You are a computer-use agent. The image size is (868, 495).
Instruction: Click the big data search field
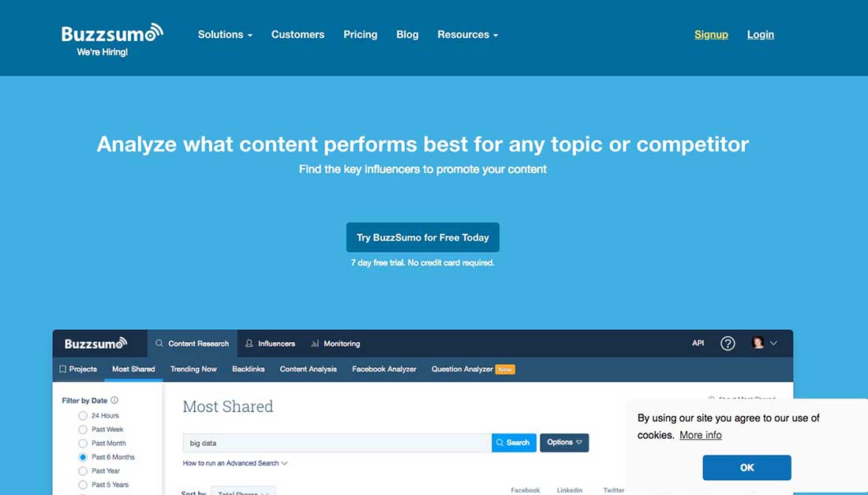pyautogui.click(x=337, y=442)
